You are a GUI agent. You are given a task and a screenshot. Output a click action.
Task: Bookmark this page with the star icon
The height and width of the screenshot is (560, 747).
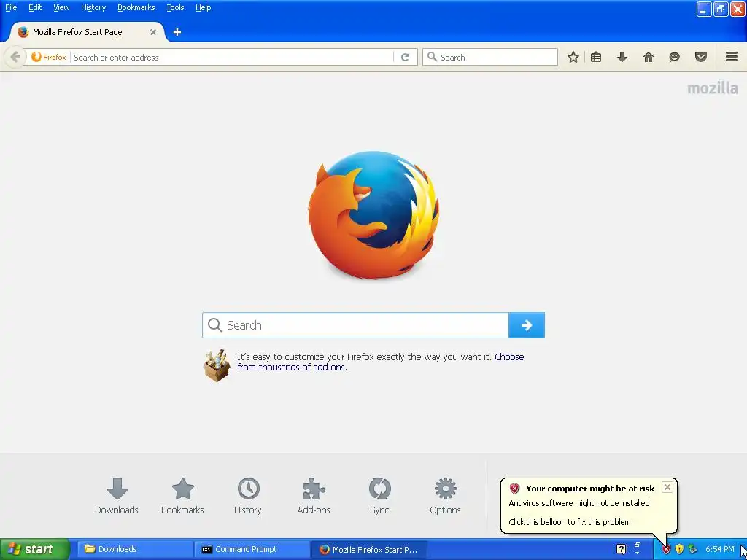click(573, 57)
